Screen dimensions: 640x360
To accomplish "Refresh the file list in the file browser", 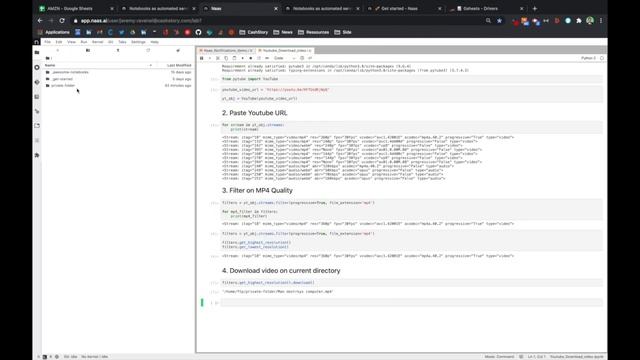I will [x=148, y=50].
